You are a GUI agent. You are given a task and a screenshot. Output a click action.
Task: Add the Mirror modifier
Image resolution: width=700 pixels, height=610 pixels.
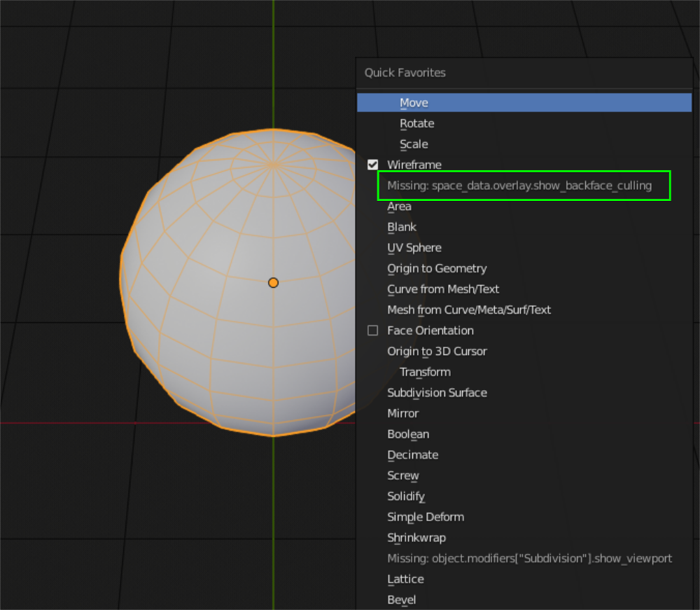pos(524,413)
